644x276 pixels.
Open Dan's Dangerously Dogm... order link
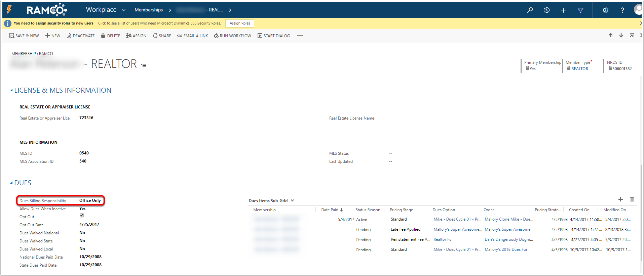[x=509, y=239]
